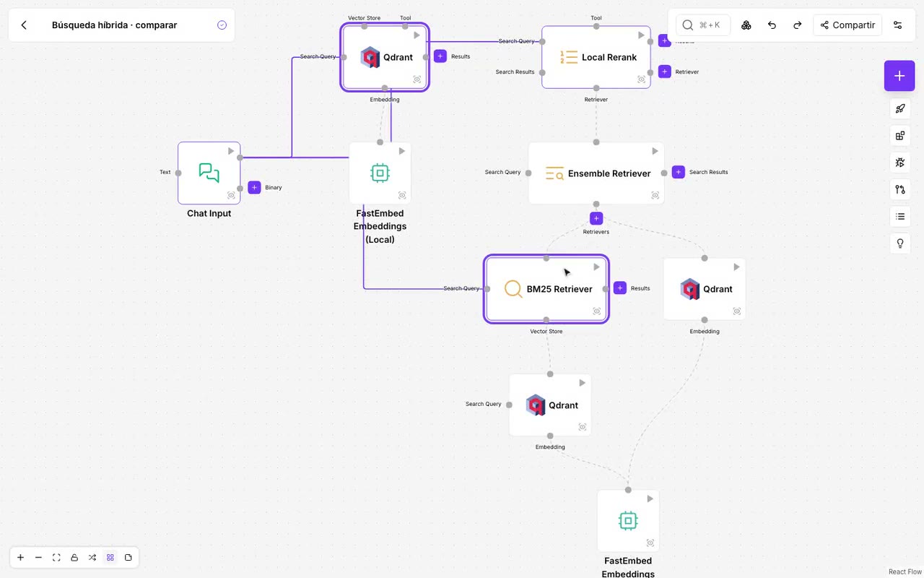Fit the flow to view

[56, 558]
